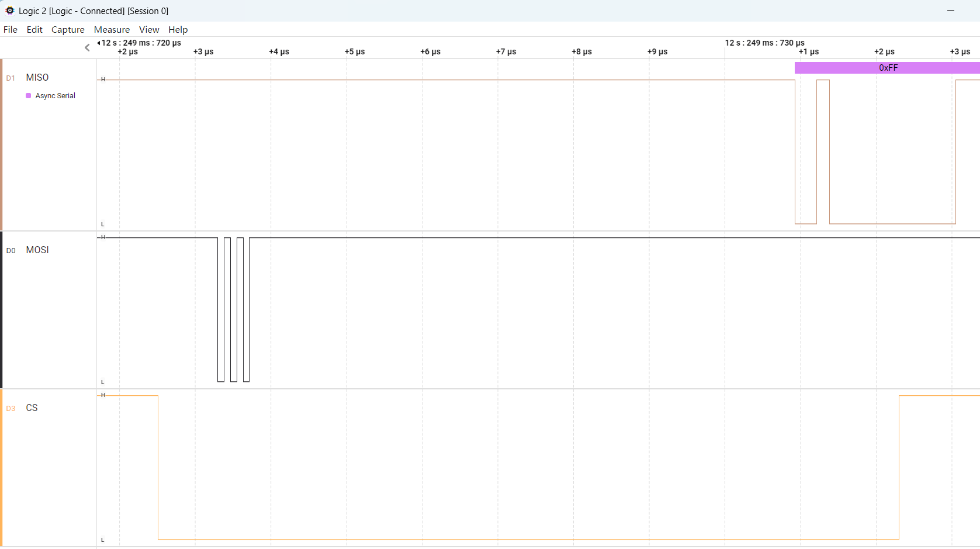Collapse the channel sidebar with the left chevron
Viewport: 980px width, 549px height.
(x=87, y=47)
